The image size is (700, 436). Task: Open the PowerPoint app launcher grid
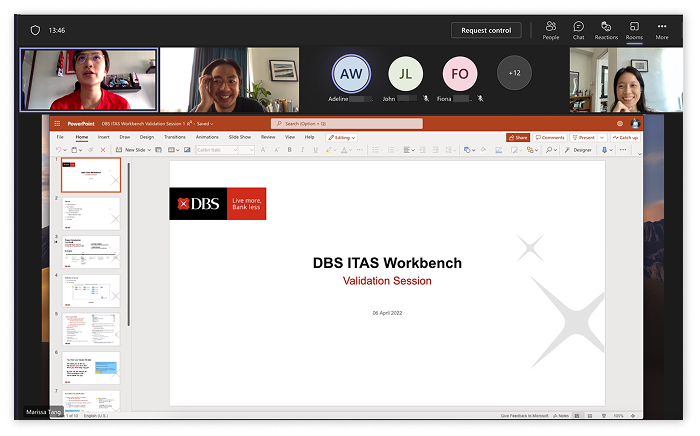point(57,124)
